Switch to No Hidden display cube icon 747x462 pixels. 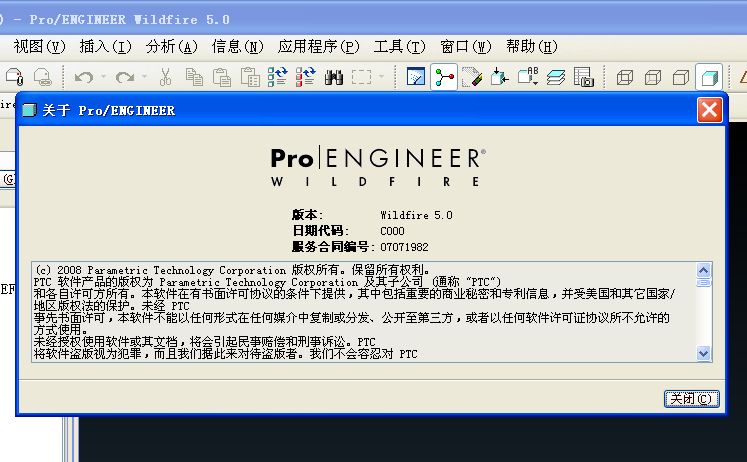pos(681,77)
